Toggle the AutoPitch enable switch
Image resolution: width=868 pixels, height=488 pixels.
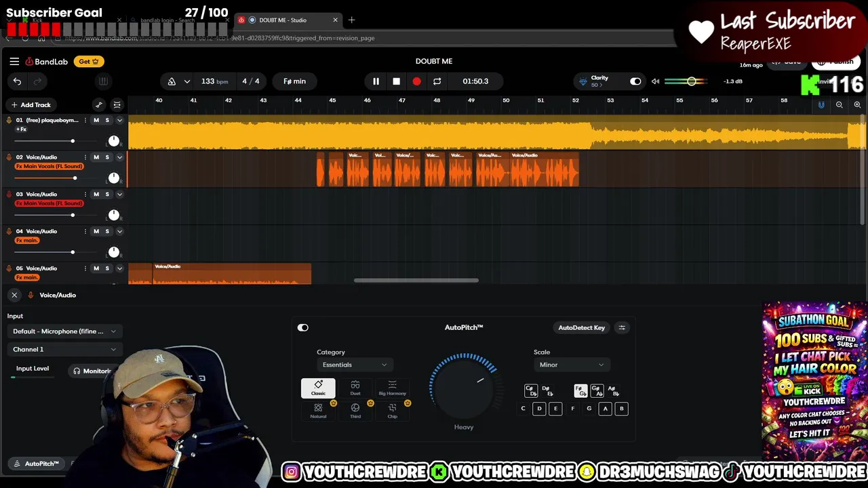tap(302, 327)
